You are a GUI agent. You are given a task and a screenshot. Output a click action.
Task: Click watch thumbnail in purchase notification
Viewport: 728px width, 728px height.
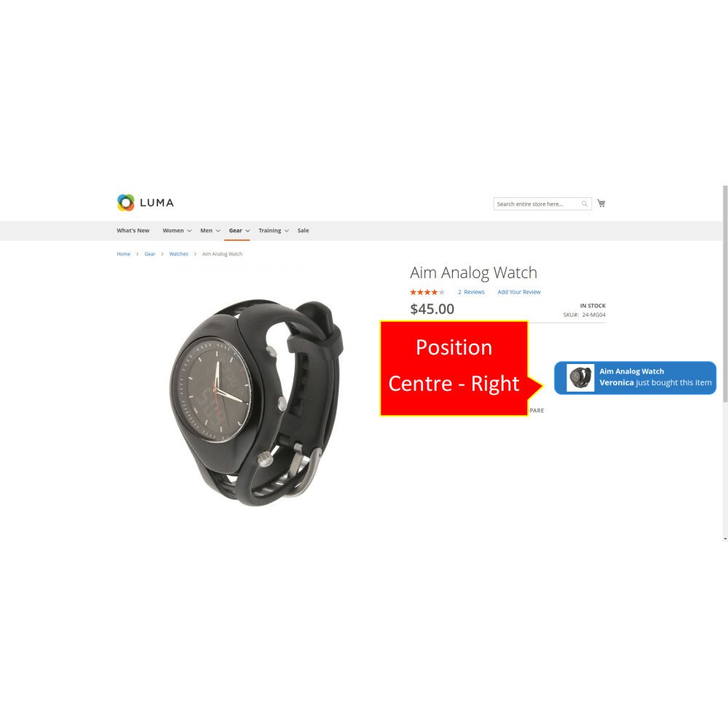click(580, 378)
